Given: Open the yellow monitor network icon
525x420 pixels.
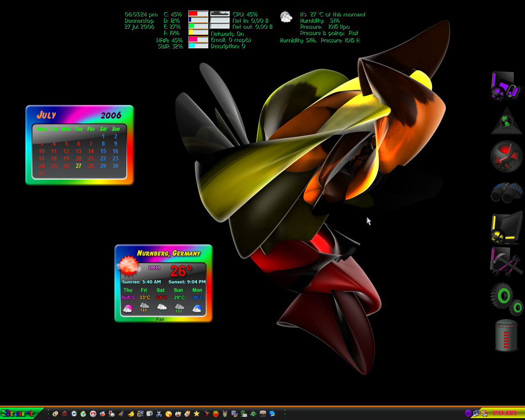Looking at the screenshot, I should (x=506, y=228).
